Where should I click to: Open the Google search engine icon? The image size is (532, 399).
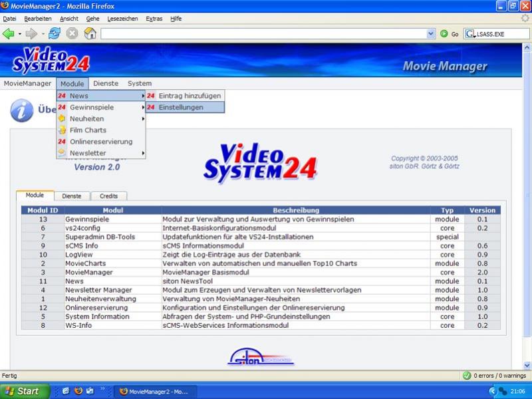[x=469, y=34]
